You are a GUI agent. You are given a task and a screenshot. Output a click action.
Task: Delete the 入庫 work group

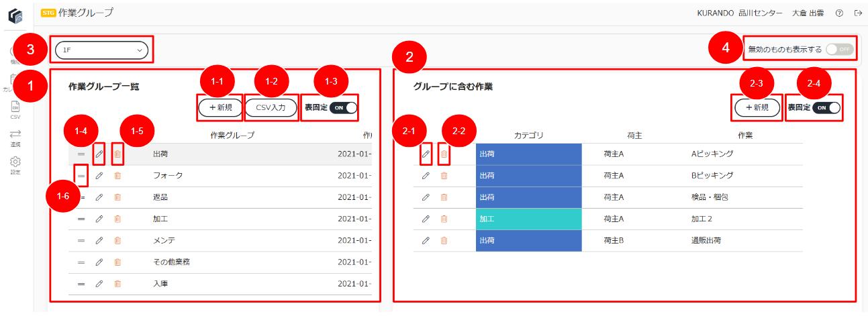[x=117, y=284]
